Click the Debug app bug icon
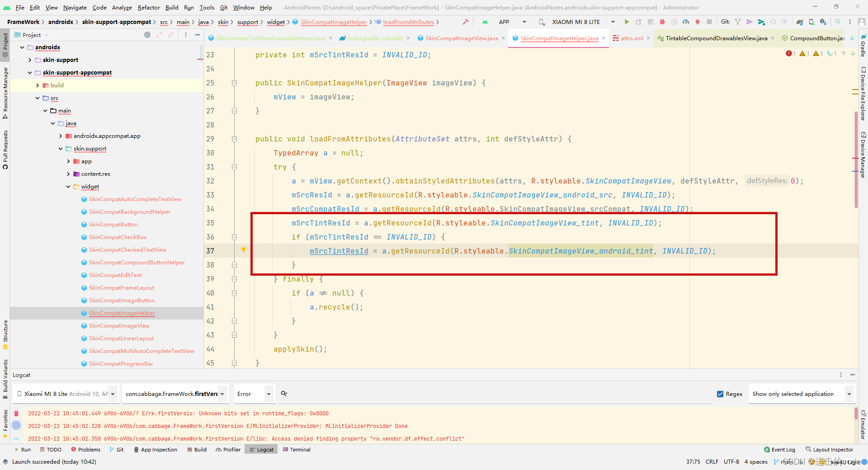This screenshot has width=868, height=470. (x=662, y=22)
